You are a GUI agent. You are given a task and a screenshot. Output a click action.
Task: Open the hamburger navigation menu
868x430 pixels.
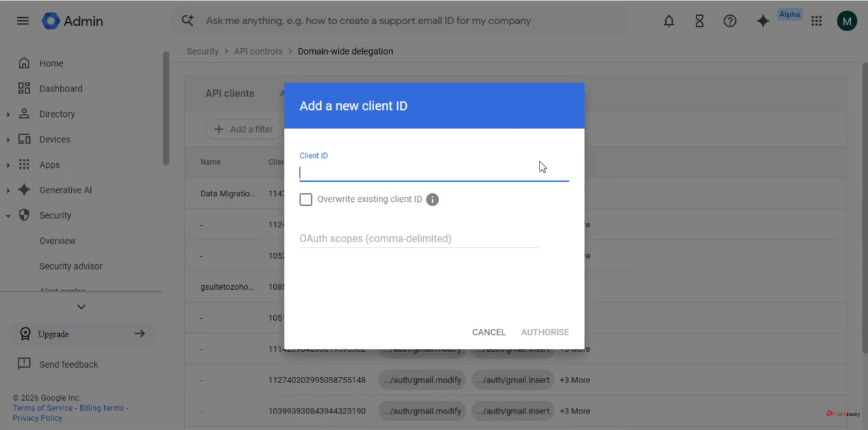click(x=22, y=20)
